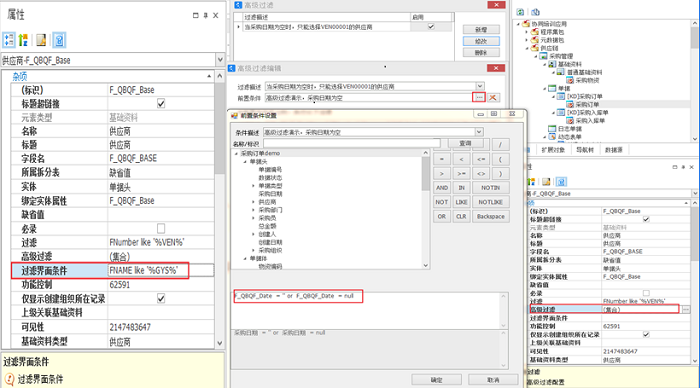Image resolution: width=700 pixels, height=388 pixels.
Task: Toggle 仅显示创建组织所在记录 checkbox in left panel
Action: (x=161, y=298)
